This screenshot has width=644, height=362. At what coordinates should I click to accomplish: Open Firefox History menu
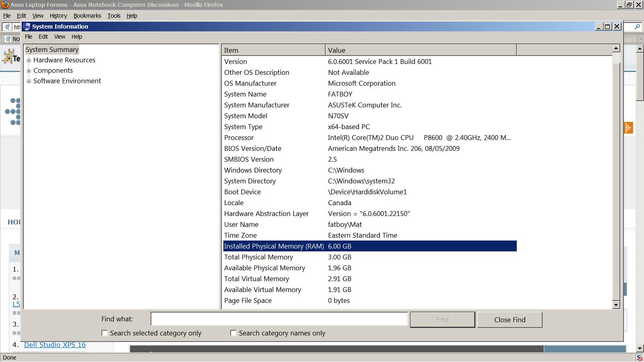[58, 16]
